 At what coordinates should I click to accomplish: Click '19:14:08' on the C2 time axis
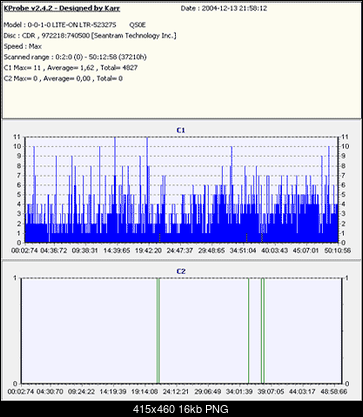[x=144, y=391]
